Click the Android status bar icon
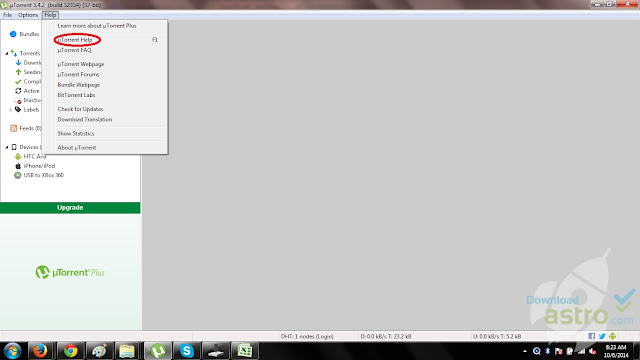Image resolution: width=640 pixels, height=360 pixels. [x=612, y=336]
